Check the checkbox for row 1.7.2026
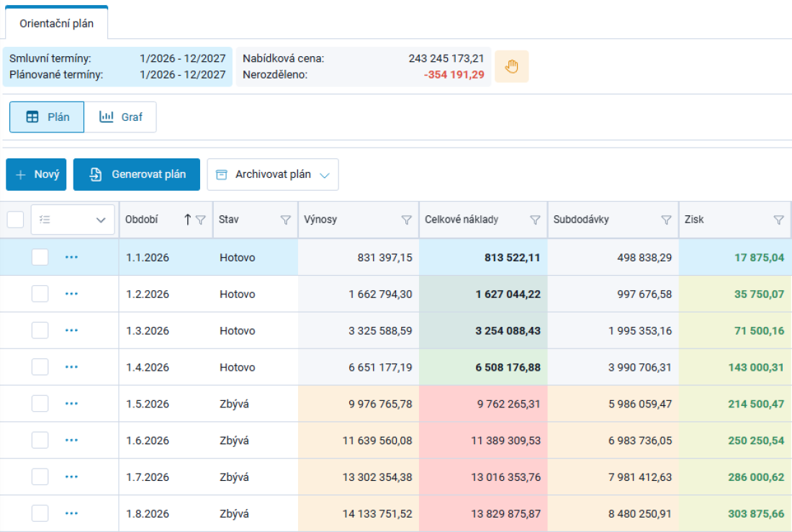Screen dimensions: 792x532 40,477
